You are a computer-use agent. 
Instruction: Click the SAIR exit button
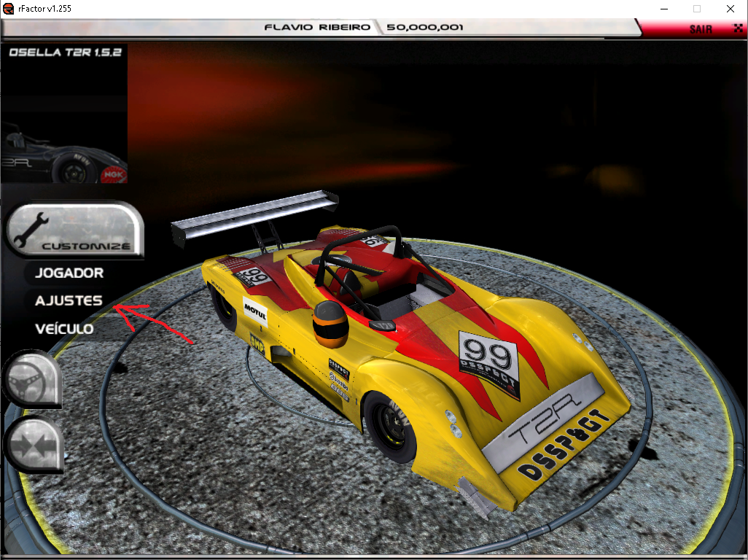(701, 29)
